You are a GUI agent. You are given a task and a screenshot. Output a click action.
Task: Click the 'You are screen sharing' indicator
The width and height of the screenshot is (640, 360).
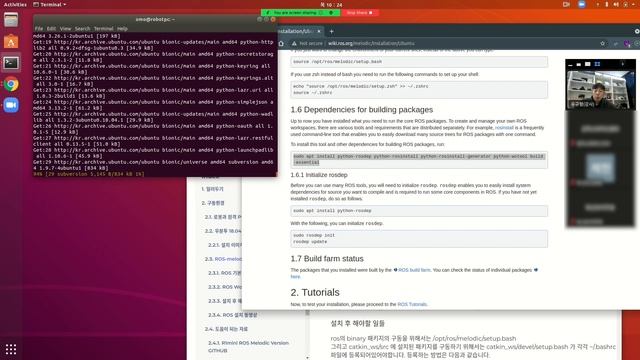pos(300,13)
